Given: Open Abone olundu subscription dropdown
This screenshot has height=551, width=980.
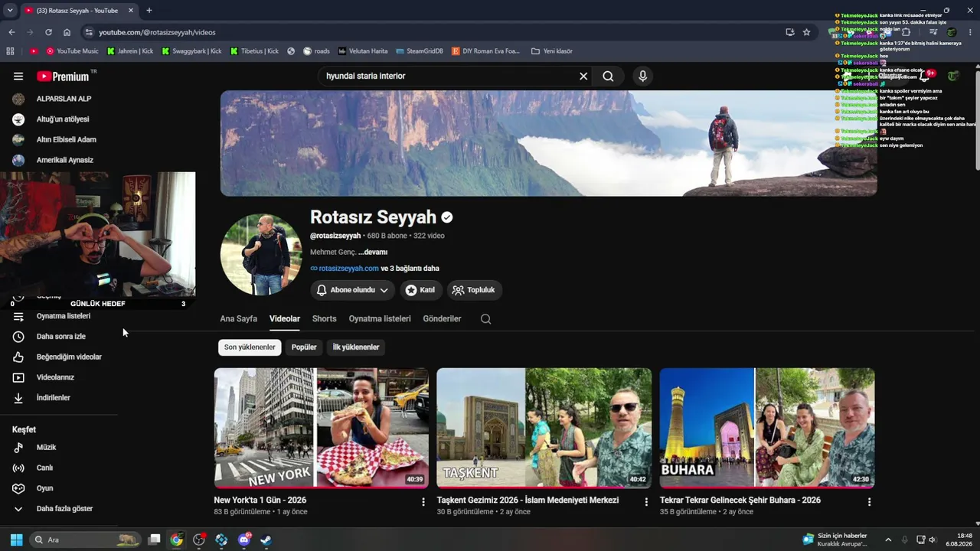Looking at the screenshot, I should click(x=353, y=290).
